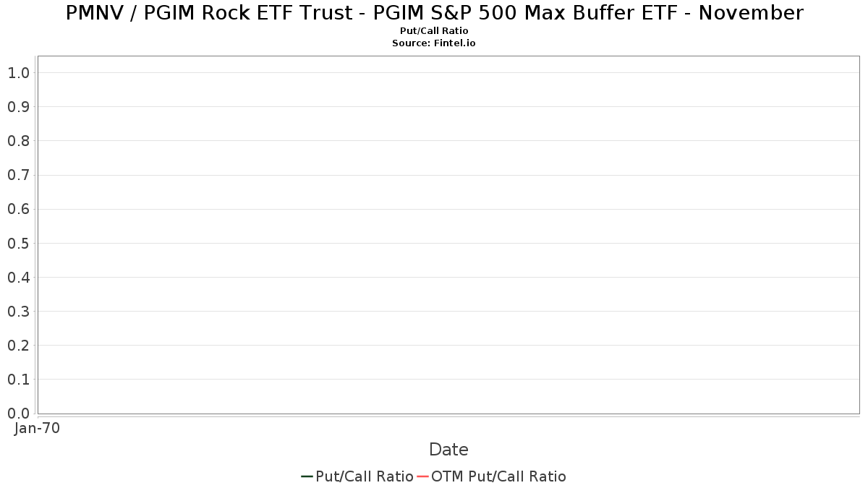Click the dark green Put/Call Ratio line swatch
Image resolution: width=868 pixels, height=488 pixels.
[307, 476]
